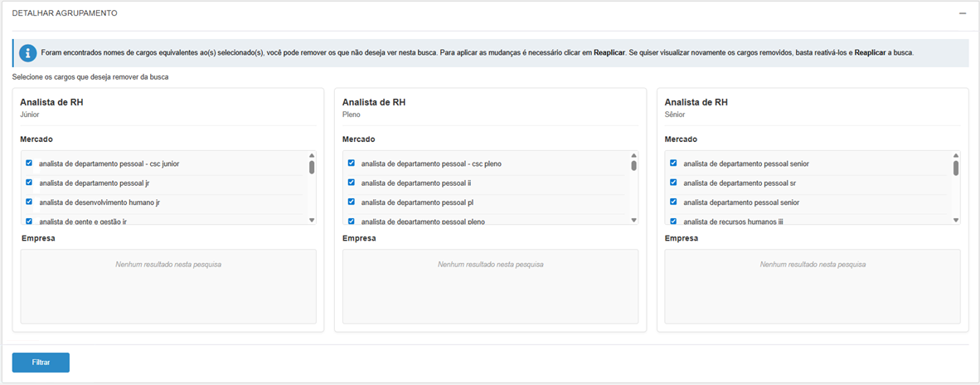Uncheck analista de gente e gestão jr
The height and width of the screenshot is (385, 980).
point(29,221)
